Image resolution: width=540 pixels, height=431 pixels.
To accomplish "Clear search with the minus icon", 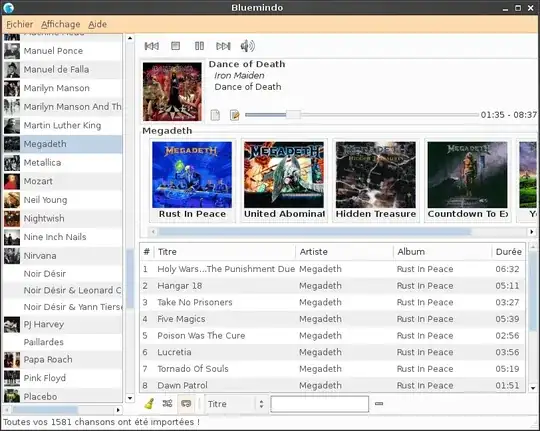I will click(x=379, y=403).
